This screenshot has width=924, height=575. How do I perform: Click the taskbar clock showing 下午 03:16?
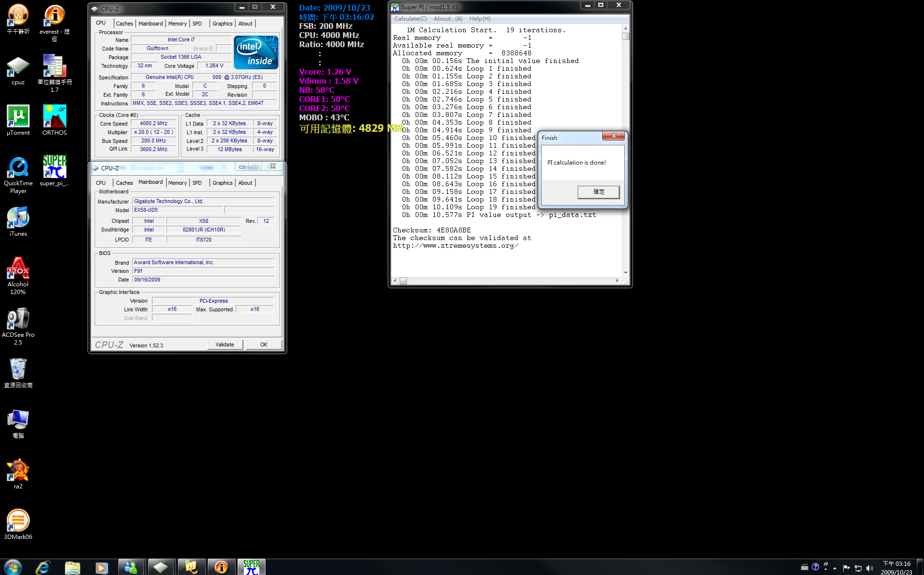pyautogui.click(x=896, y=568)
